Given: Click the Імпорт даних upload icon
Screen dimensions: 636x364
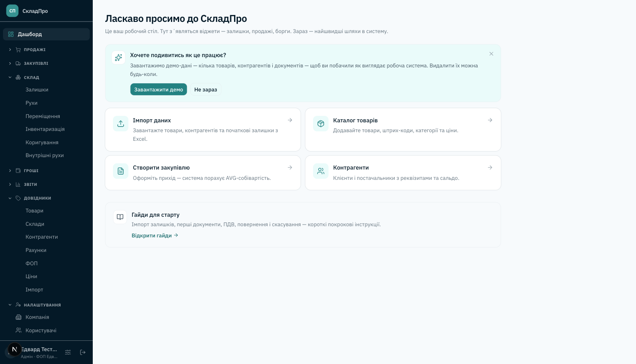Looking at the screenshot, I should (x=121, y=124).
